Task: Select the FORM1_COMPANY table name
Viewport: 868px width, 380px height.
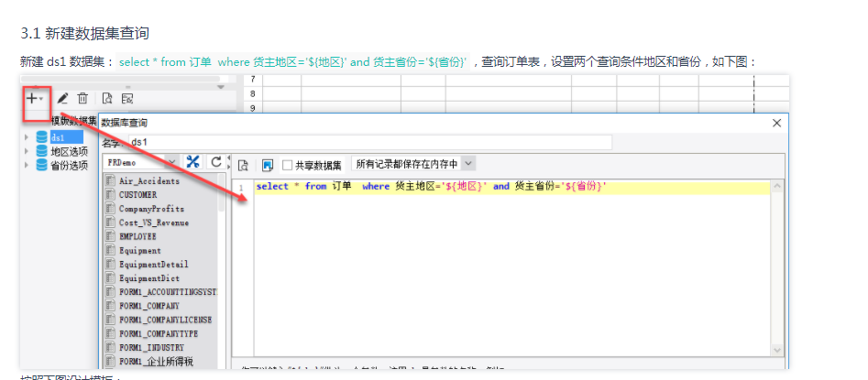Action: click(149, 306)
